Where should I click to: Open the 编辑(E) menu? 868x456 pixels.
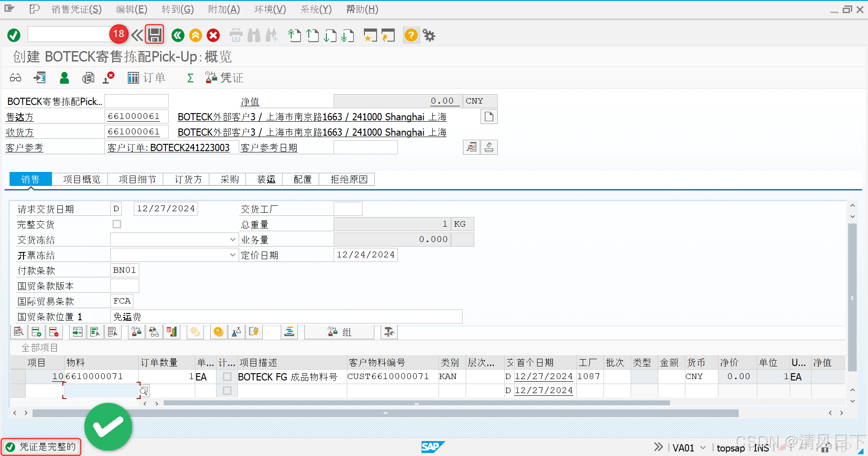click(x=132, y=9)
